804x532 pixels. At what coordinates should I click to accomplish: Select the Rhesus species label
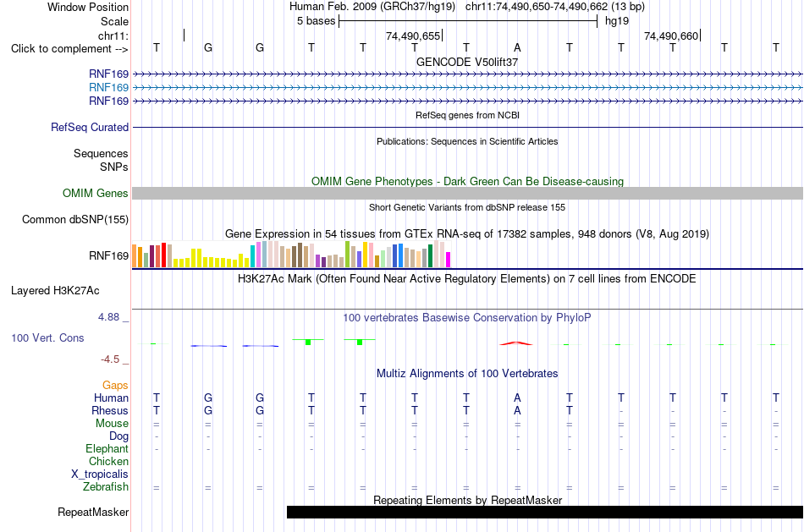tap(110, 410)
